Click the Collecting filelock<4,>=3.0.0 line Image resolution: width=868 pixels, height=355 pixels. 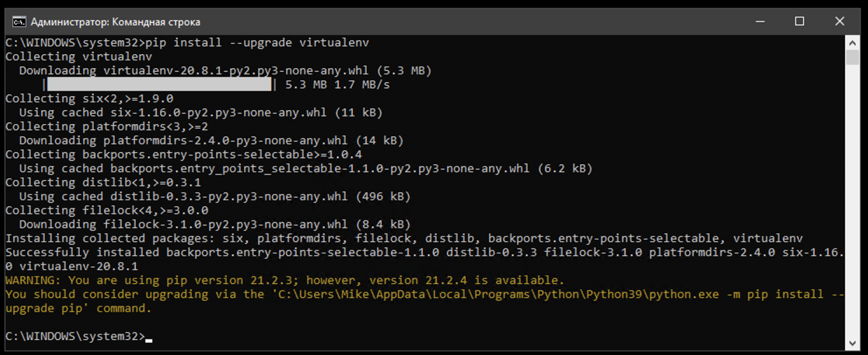[107, 210]
